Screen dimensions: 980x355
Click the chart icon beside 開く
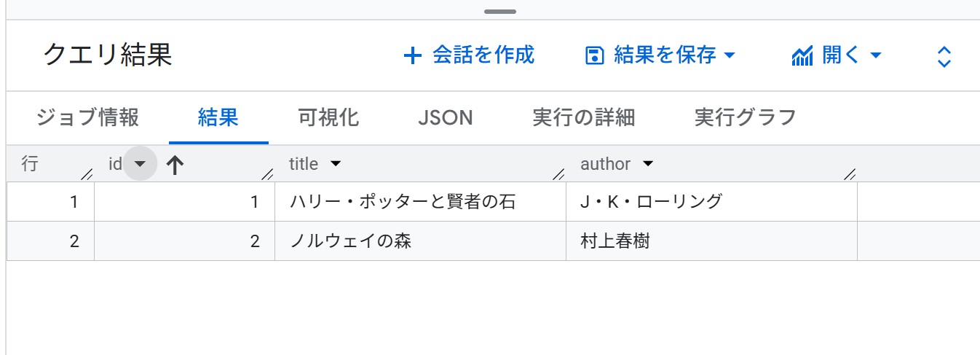click(x=802, y=55)
